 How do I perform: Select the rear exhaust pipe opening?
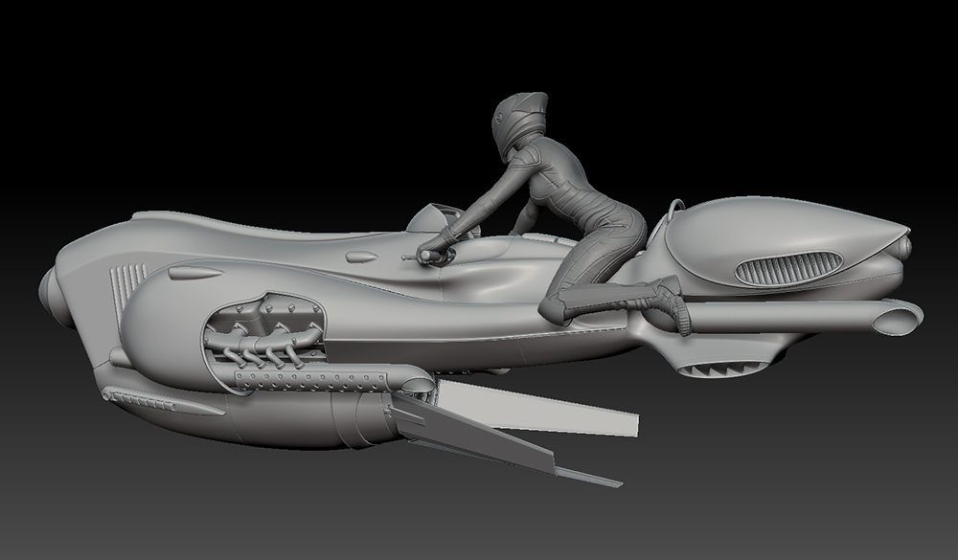click(899, 317)
